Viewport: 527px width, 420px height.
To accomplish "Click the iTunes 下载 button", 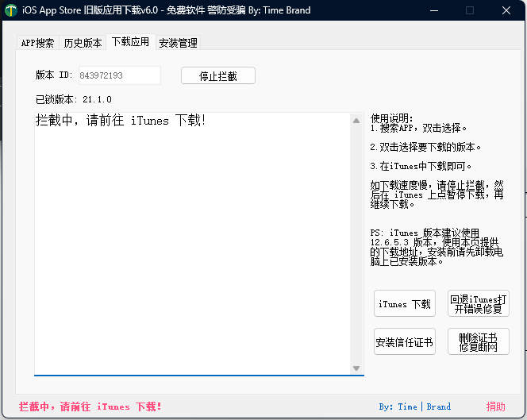I will tap(405, 303).
